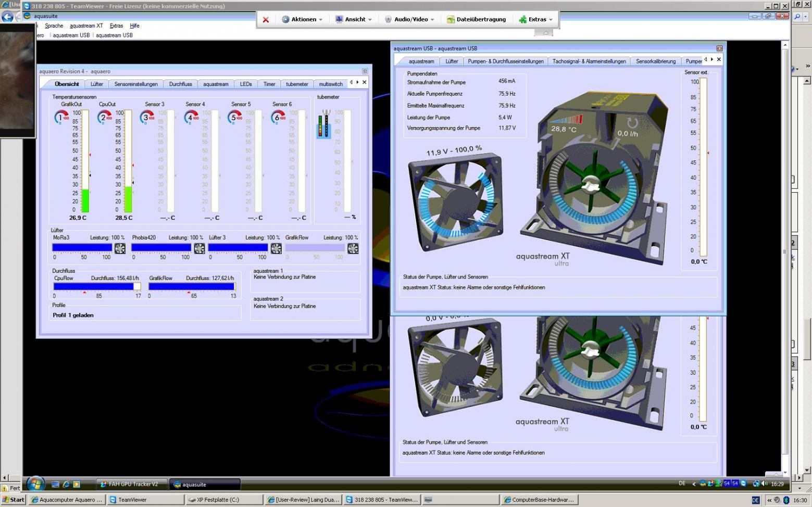Image resolution: width=812 pixels, height=507 pixels.
Task: Click the Sensor 5 gauge icon
Action: 235,117
